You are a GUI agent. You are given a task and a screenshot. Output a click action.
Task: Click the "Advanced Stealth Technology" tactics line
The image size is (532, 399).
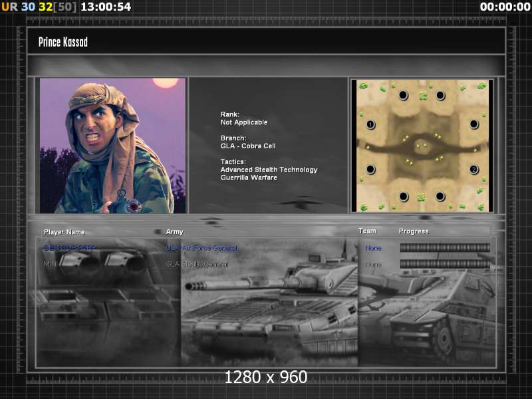269,170
